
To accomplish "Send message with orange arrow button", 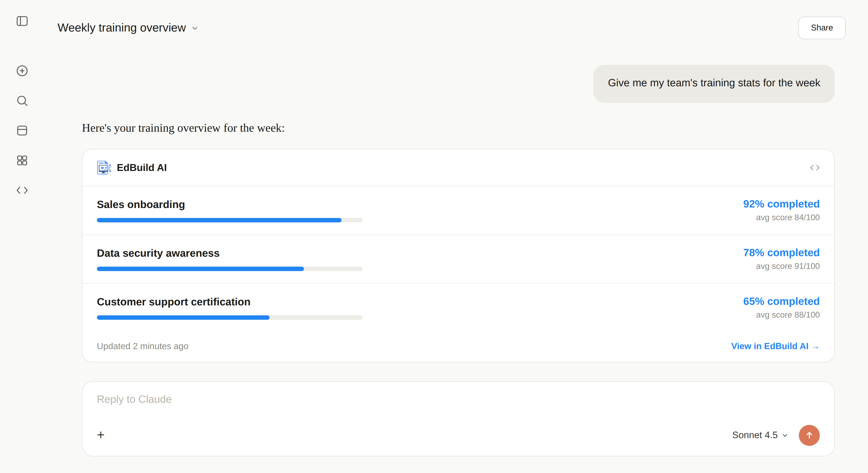I will [809, 435].
